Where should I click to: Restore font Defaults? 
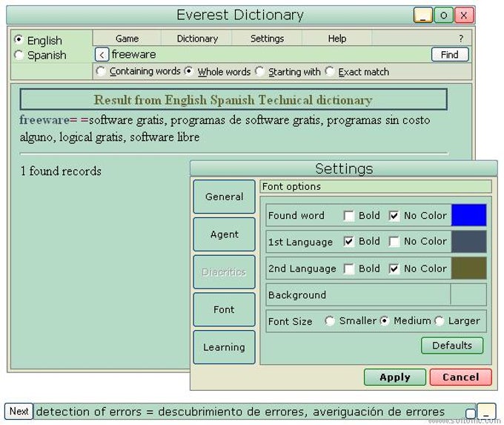point(452,346)
